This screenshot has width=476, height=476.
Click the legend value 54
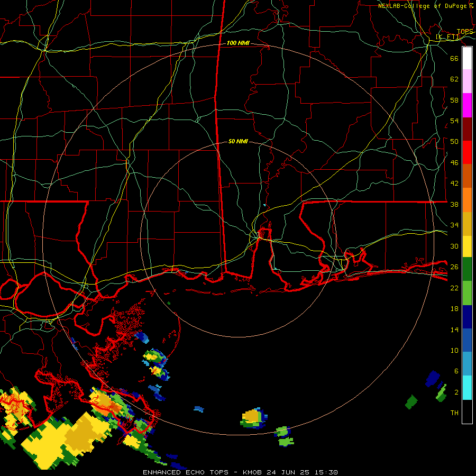pyautogui.click(x=454, y=121)
